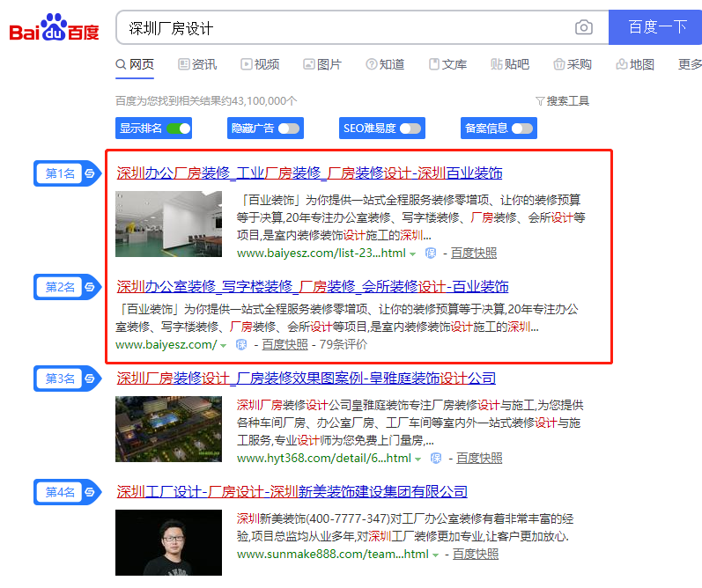This screenshot has width=702, height=588.
Task: Open 百度快照 for sunmake888.com result
Action: 476,554
